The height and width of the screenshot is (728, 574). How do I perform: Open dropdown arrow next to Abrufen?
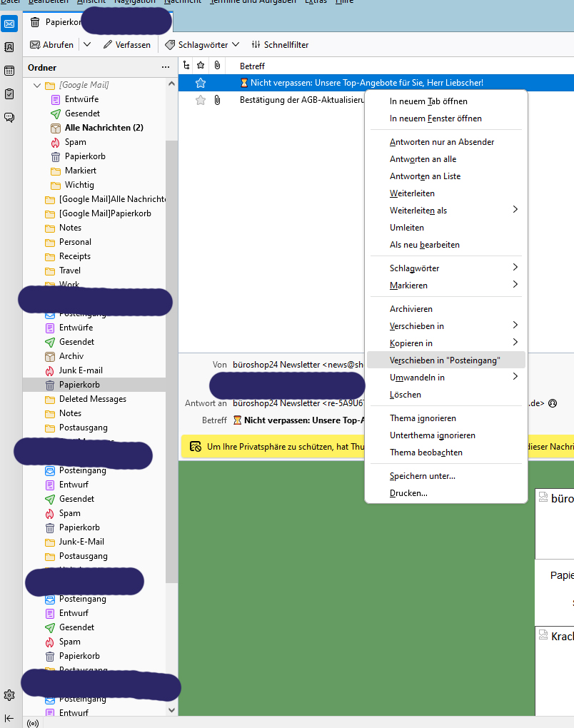pos(87,45)
